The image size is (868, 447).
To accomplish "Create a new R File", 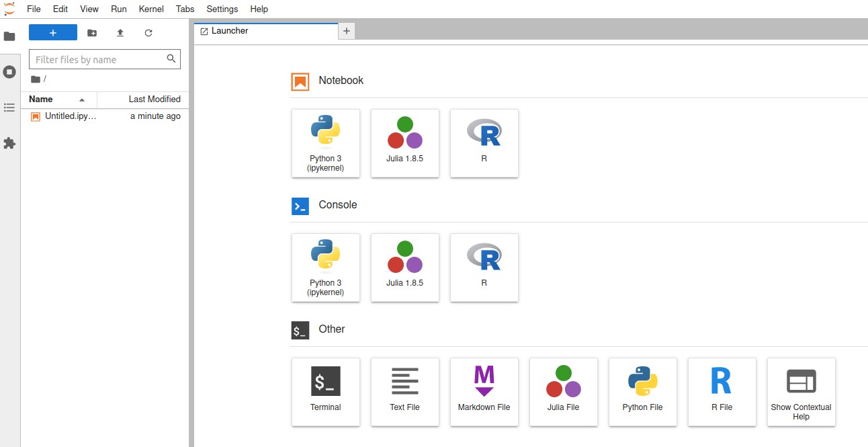I will 722,392.
